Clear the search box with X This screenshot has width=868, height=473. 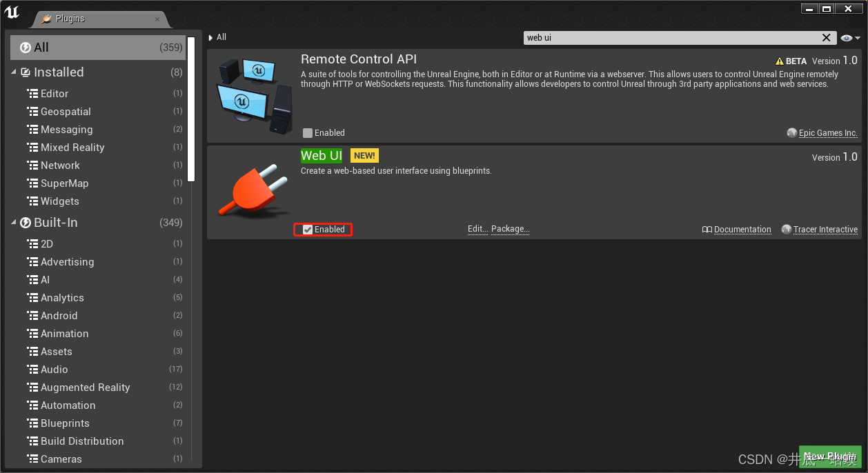[827, 38]
